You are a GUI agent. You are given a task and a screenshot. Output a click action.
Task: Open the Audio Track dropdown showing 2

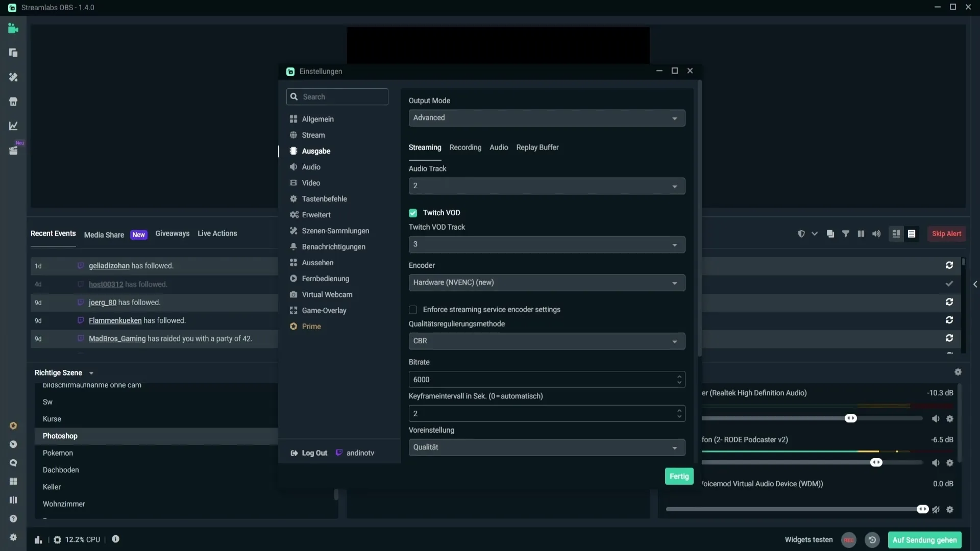coord(547,186)
